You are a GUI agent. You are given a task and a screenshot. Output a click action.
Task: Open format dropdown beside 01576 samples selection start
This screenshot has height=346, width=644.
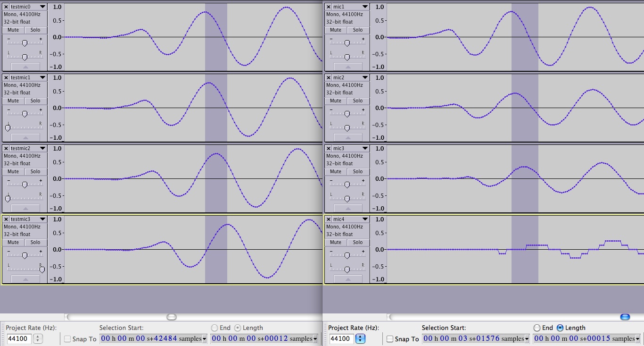coord(528,339)
